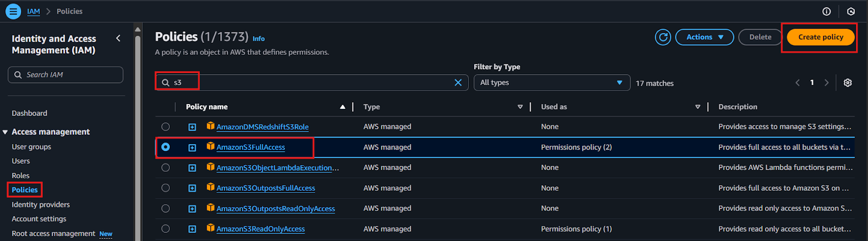Screen dimensions: 868x241
Task: Open Dashboard in side navigation
Action: pos(29,113)
